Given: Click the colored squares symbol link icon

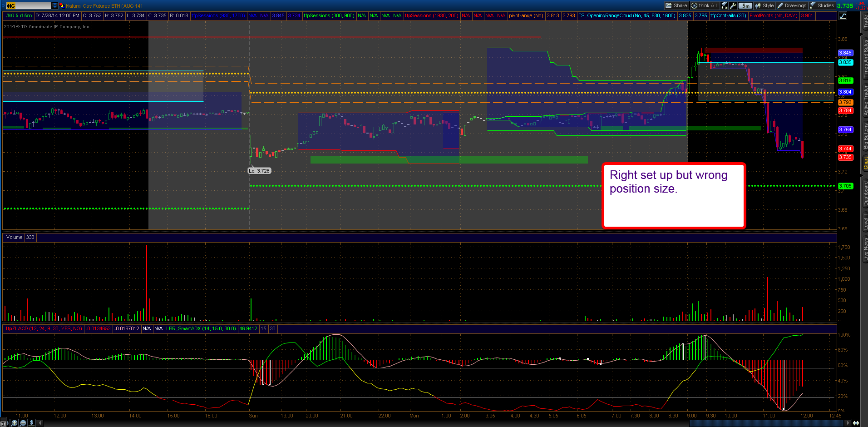Looking at the screenshot, I should click(62, 6).
